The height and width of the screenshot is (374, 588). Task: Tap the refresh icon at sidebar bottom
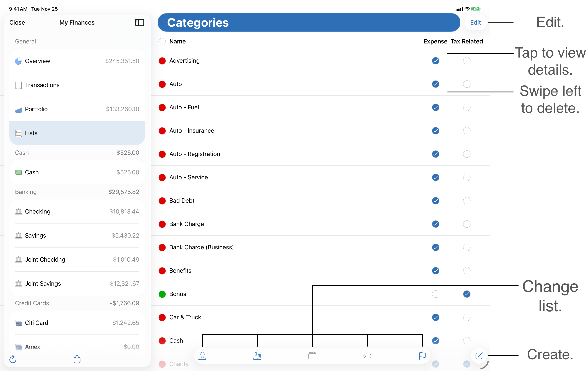13,359
